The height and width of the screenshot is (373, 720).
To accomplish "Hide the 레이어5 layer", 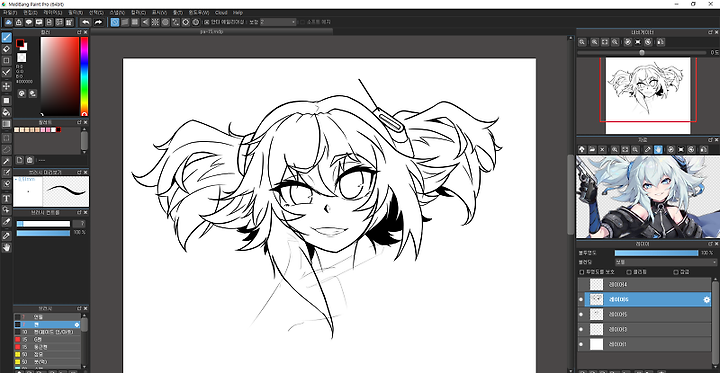I will click(581, 315).
